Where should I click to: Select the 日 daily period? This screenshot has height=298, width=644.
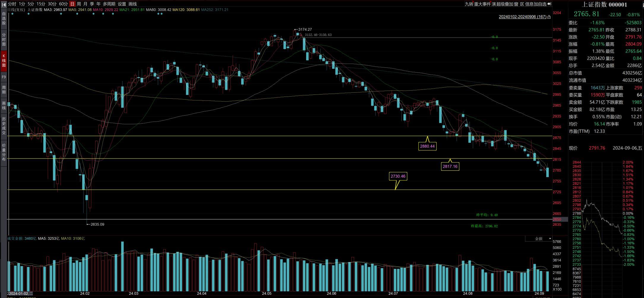[x=72, y=4]
